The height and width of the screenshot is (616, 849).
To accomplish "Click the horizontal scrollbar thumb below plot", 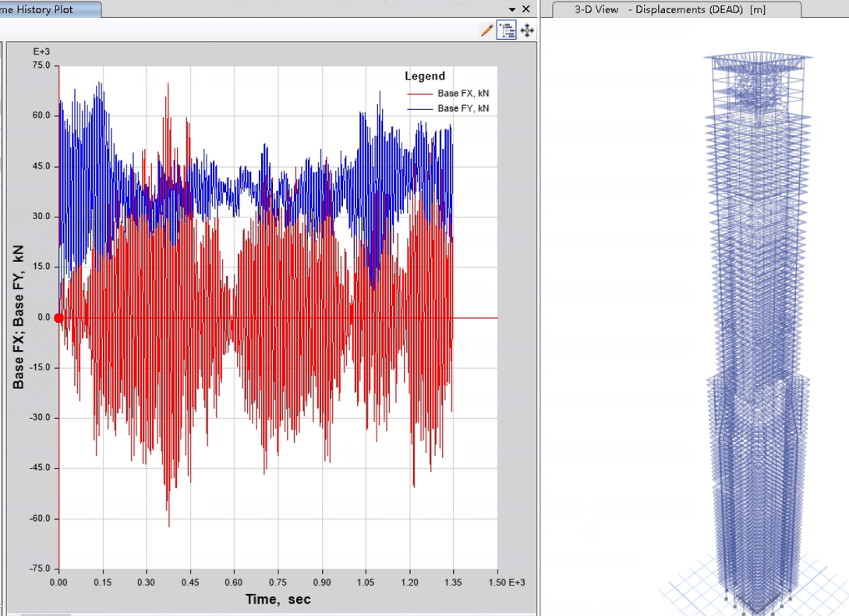I will (x=46, y=614).
